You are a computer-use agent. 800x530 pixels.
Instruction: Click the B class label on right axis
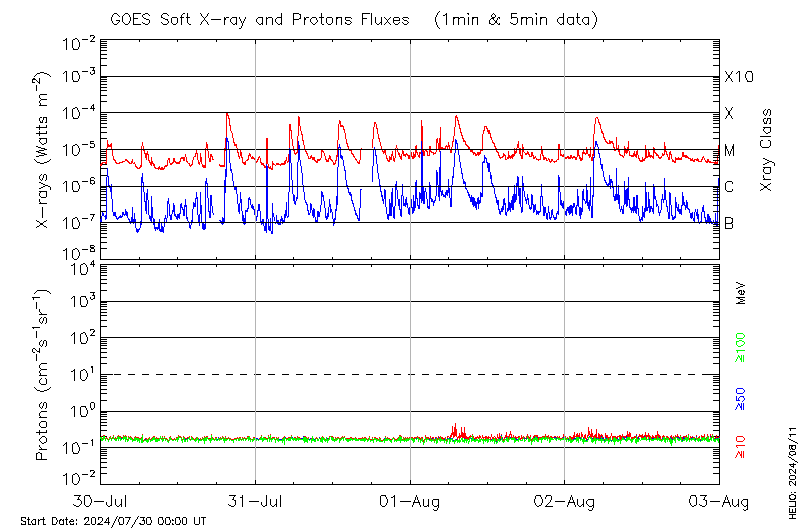(x=729, y=223)
